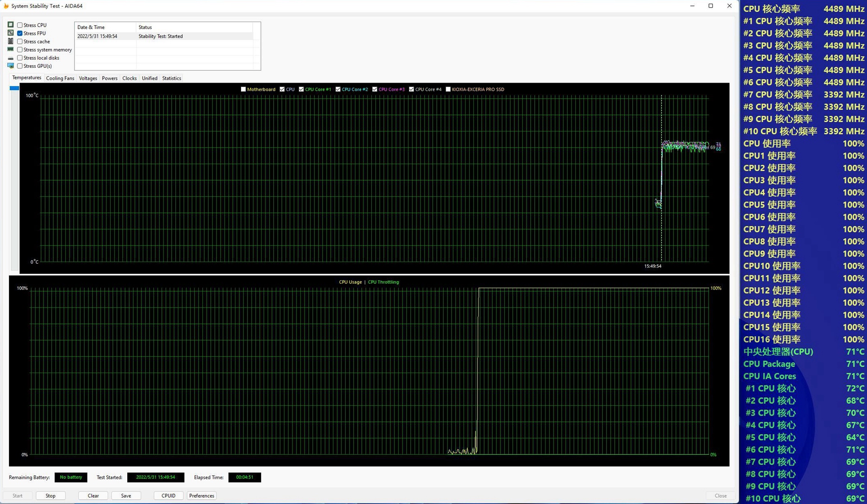Toggle KIOXIA-EXCERIA PRO SSD temperature checkbox
Screen dimensions: 867x504
pyautogui.click(x=448, y=89)
